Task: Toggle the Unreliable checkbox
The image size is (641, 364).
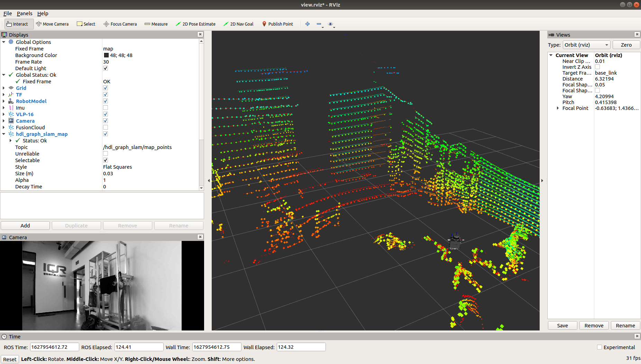Action: click(x=106, y=153)
